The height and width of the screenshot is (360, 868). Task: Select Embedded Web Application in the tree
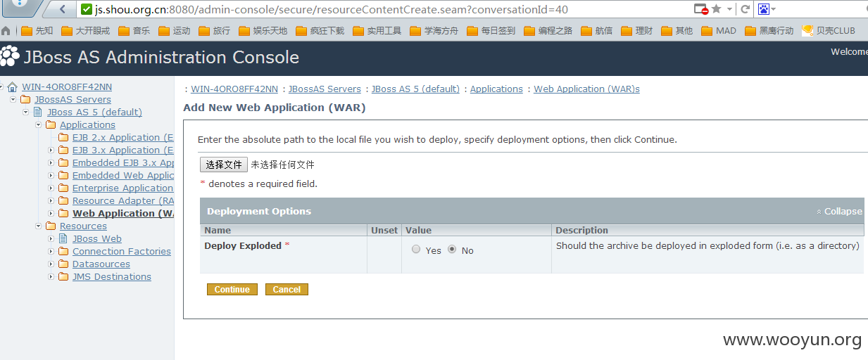(123, 176)
